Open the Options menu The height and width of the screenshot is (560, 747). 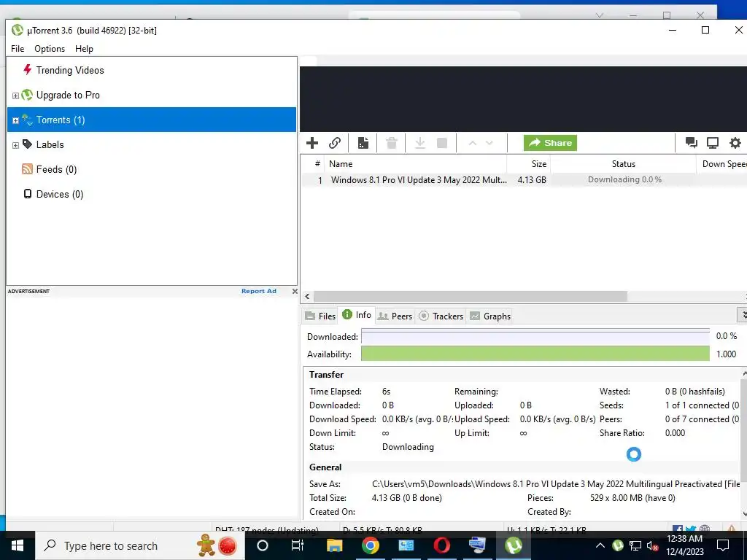click(x=50, y=49)
